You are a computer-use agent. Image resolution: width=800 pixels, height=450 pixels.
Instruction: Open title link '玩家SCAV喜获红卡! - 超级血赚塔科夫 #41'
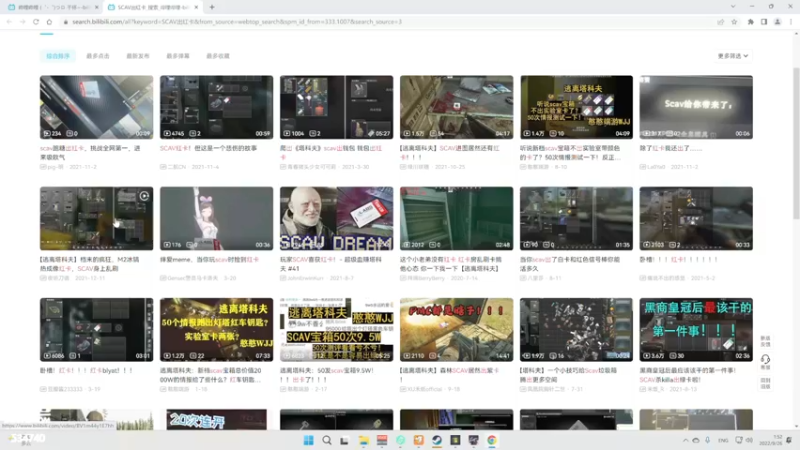[331, 264]
